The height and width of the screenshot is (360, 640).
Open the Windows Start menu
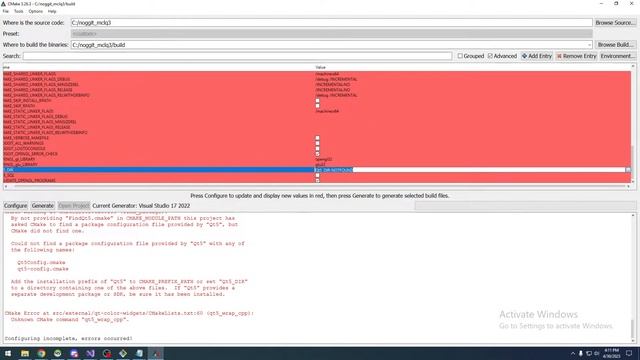pos(8,353)
